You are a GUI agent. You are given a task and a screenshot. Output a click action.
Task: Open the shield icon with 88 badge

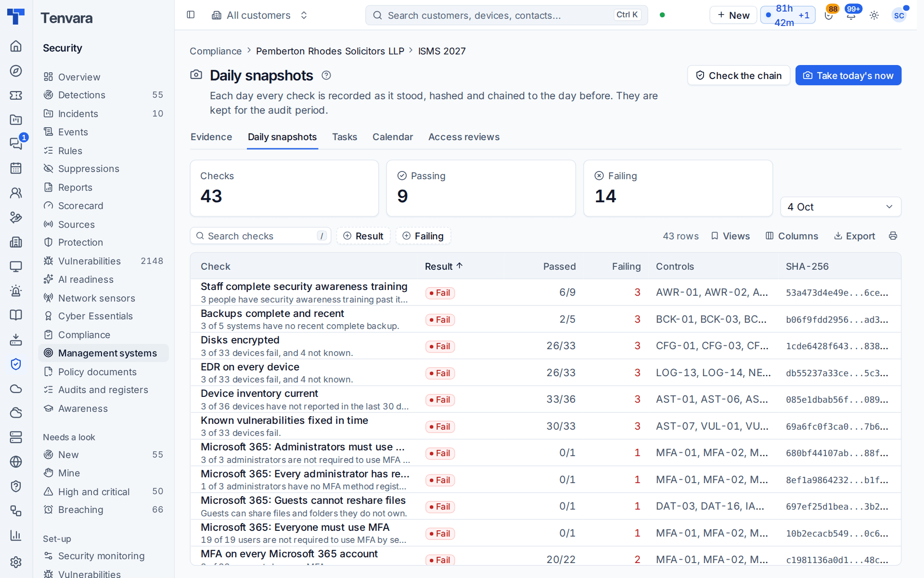[x=829, y=15]
